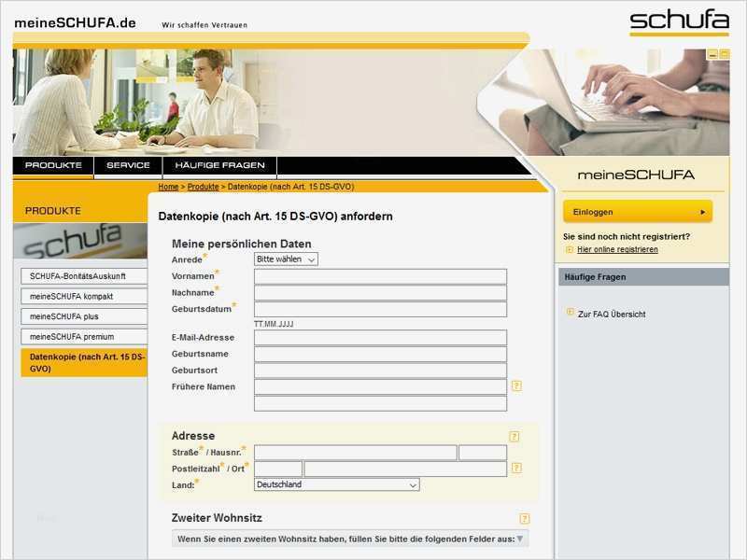Click the first Frühere Namen input field
747x560 pixels.
[380, 387]
